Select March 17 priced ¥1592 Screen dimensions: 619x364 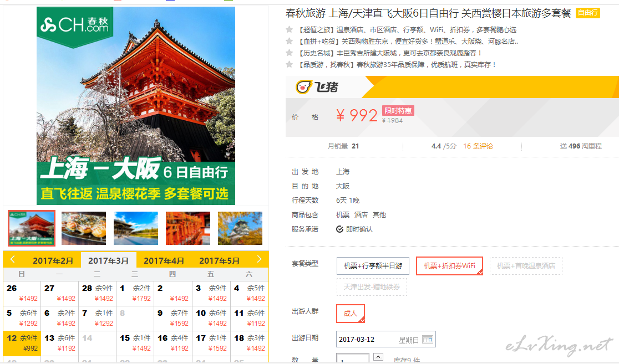click(x=211, y=343)
